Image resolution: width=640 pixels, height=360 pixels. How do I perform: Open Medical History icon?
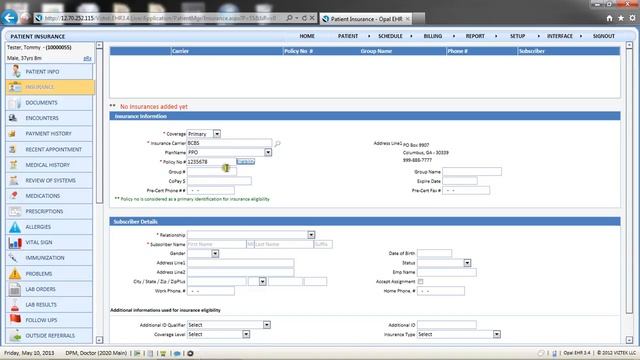[14, 164]
